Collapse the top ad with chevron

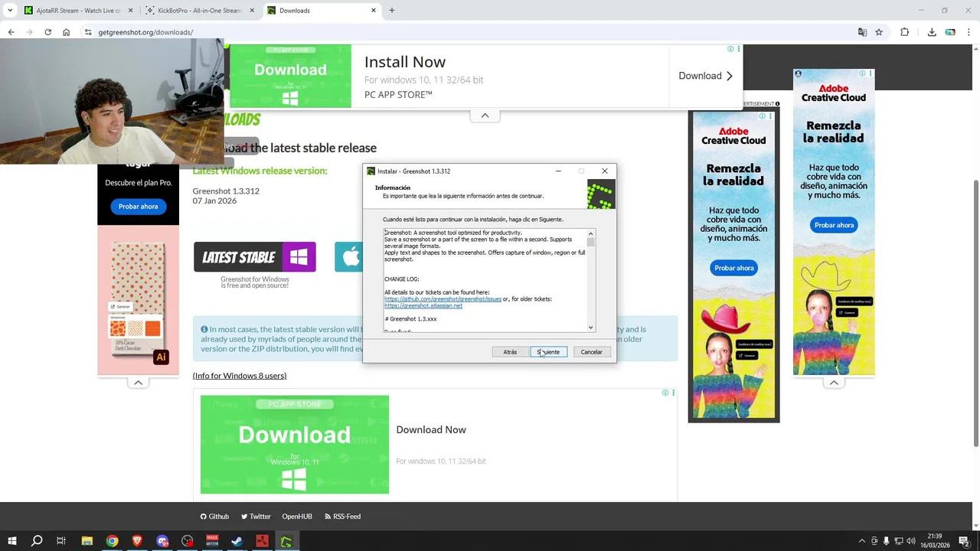click(x=485, y=116)
